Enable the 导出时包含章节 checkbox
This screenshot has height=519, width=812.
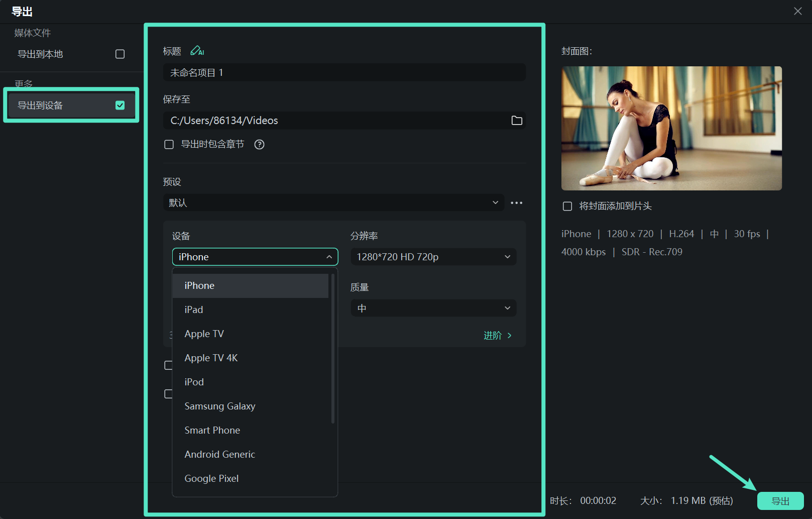(x=169, y=145)
